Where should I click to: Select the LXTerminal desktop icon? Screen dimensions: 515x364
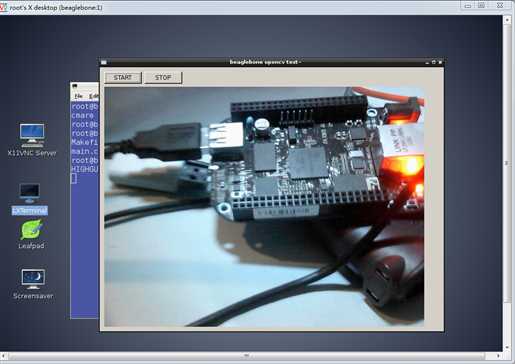pyautogui.click(x=30, y=199)
